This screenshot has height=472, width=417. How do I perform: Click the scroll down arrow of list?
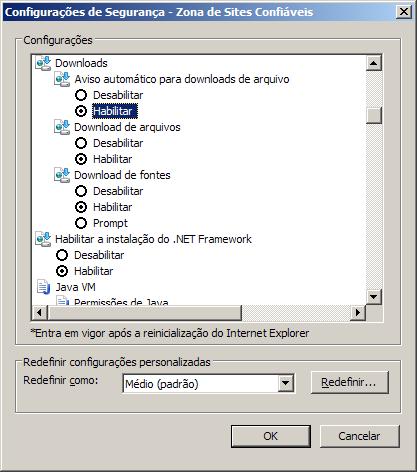point(374,296)
